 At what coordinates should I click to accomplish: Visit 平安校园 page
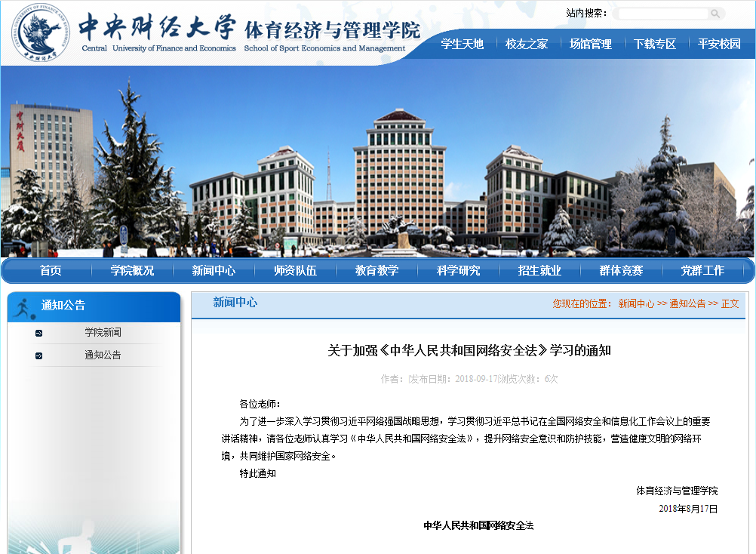pos(720,43)
